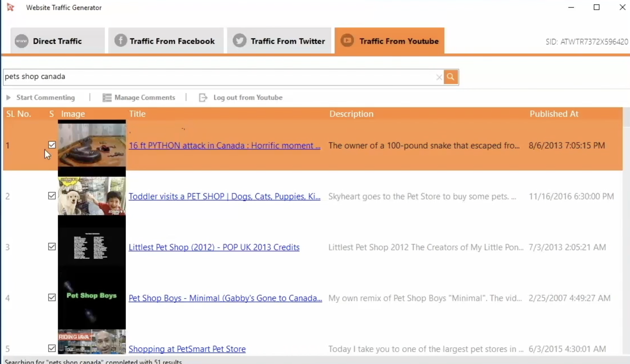Image resolution: width=630 pixels, height=364 pixels.
Task: Click description 'Today I take you to one'
Action: coord(426,349)
